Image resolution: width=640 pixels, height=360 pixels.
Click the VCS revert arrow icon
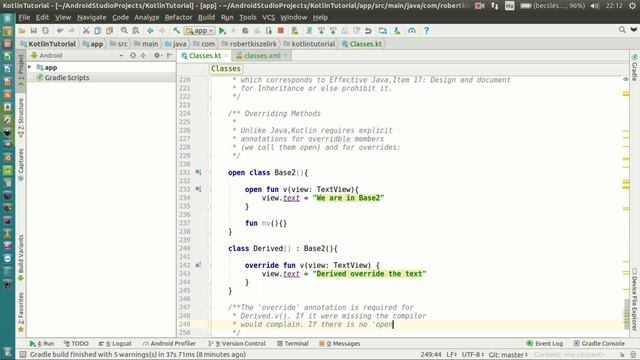(368, 31)
